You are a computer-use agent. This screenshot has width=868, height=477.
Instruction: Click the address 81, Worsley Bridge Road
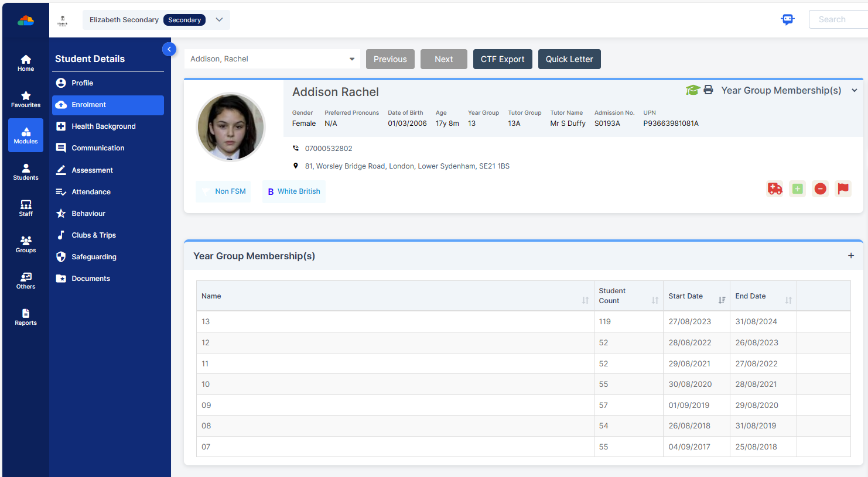tap(407, 166)
